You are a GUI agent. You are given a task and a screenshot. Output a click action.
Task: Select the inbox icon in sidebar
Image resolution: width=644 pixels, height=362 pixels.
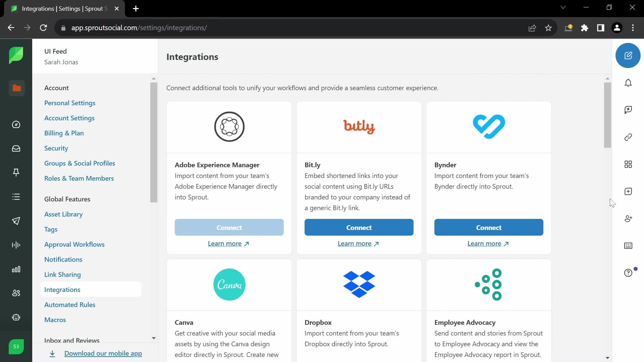click(16, 148)
